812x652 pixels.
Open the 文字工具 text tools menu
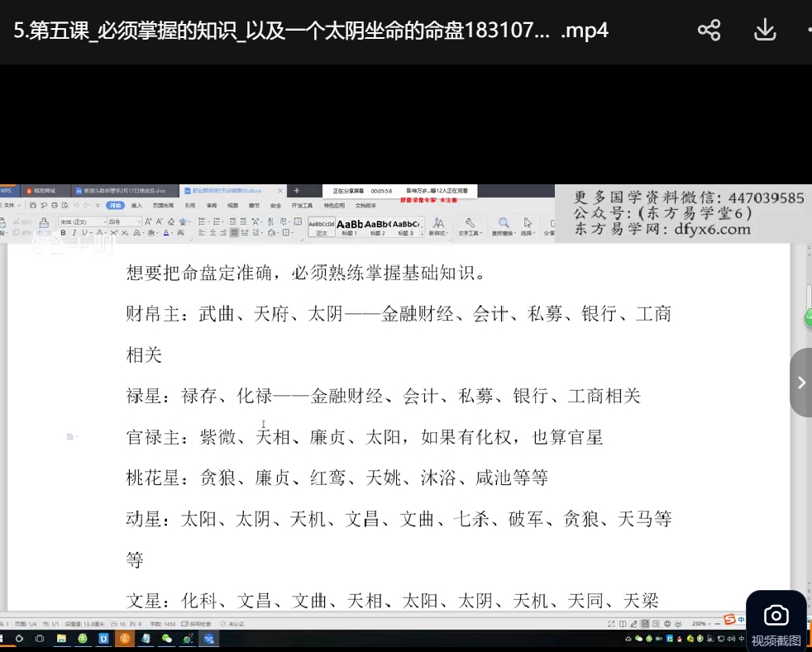469,226
